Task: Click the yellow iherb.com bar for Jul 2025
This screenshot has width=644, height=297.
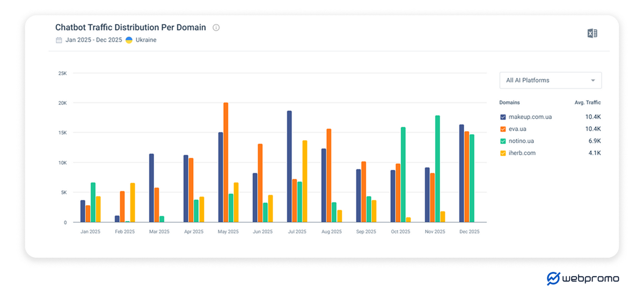Action: [305, 181]
